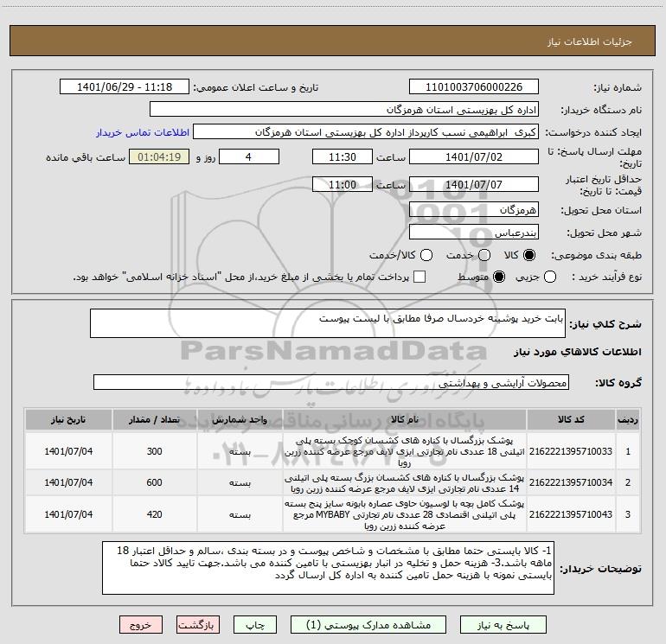Click column header تاریخ نیاز
The height and width of the screenshot is (644, 666).
(x=68, y=419)
